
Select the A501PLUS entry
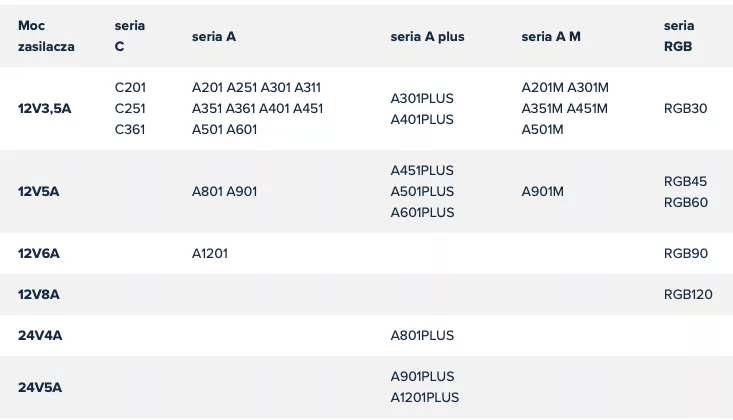[422, 191]
